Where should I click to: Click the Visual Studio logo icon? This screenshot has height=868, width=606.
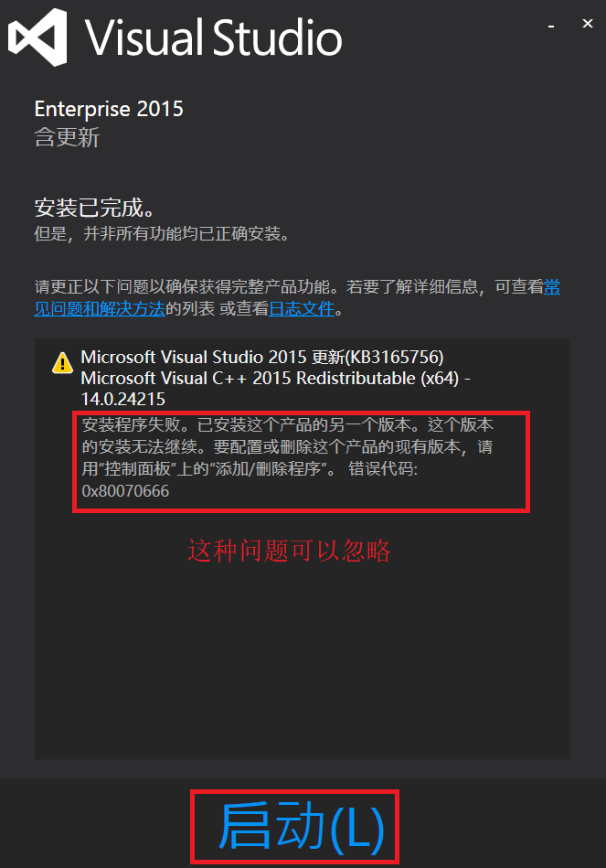tap(37, 38)
